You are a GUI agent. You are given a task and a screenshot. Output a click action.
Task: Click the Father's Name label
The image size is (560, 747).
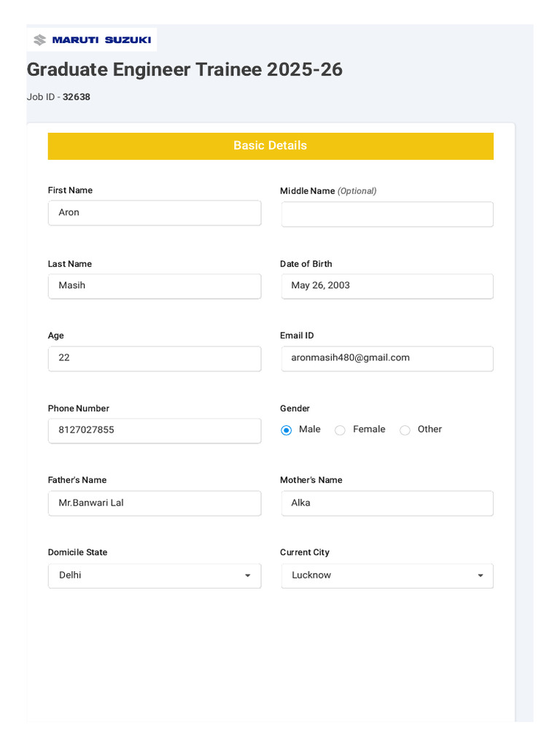tap(77, 480)
